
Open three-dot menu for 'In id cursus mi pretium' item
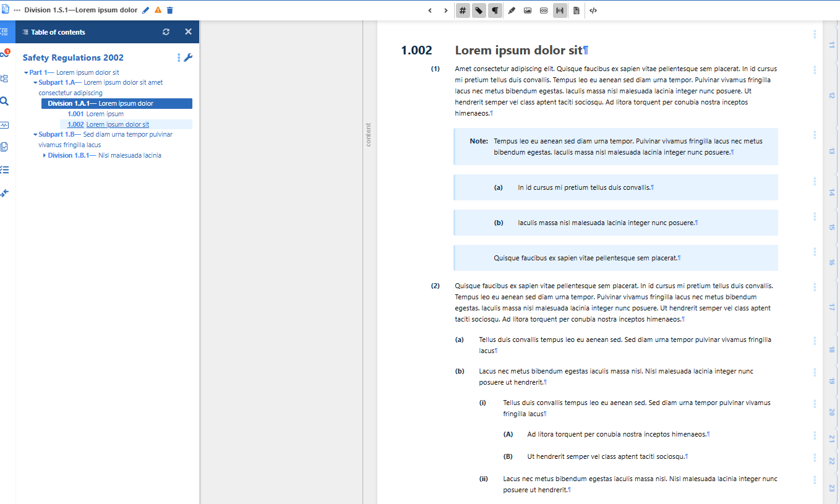tap(815, 181)
